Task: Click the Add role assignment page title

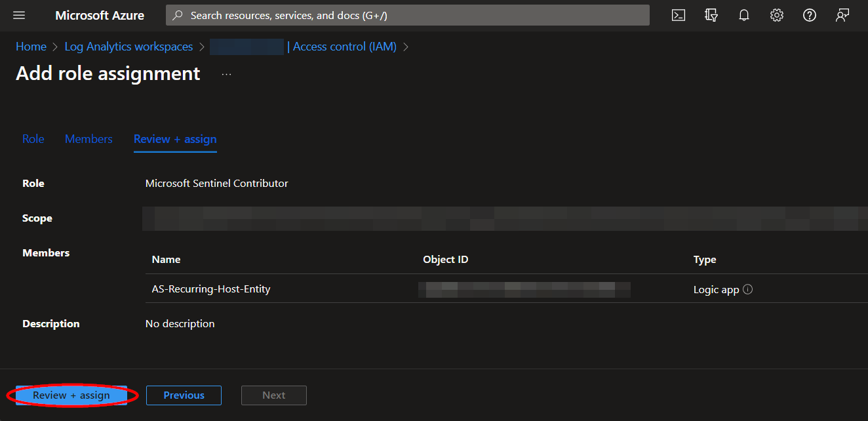Action: [108, 73]
